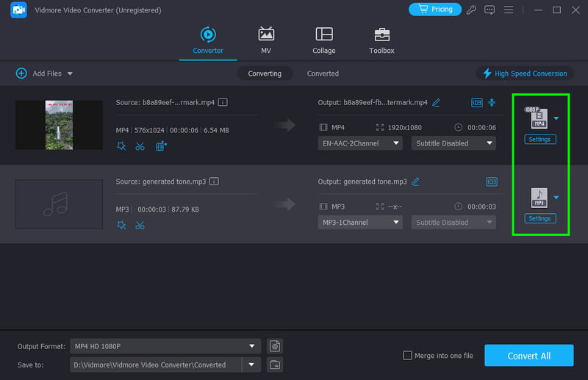This screenshot has height=380, width=588.
Task: Open Settings for the MP4 output
Action: tap(540, 139)
